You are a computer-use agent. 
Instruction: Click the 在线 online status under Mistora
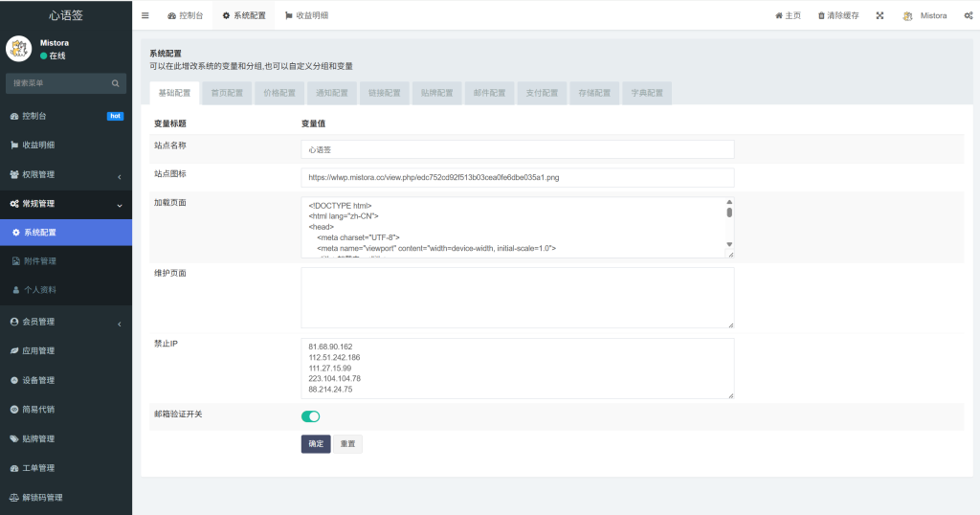coord(54,56)
